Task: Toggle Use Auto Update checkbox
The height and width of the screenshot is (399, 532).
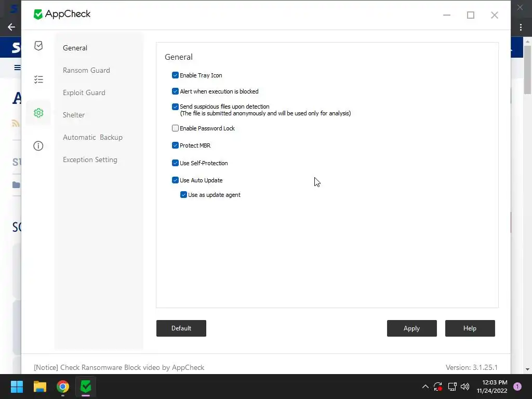Action: pyautogui.click(x=175, y=180)
